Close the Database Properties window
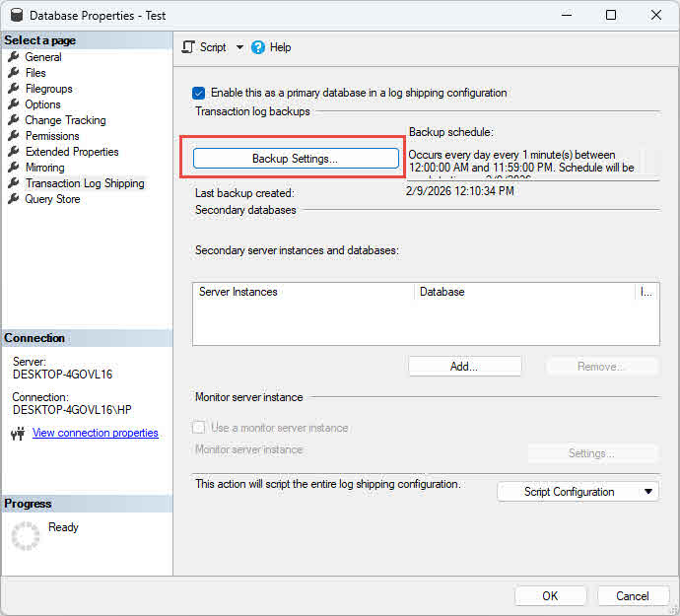Screen dimensions: 680x616 tap(656, 15)
